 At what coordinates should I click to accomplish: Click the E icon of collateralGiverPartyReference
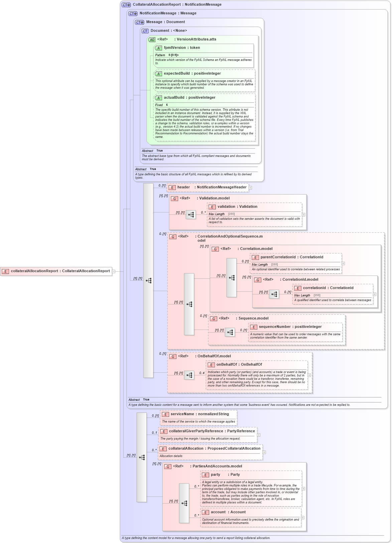(x=164, y=432)
